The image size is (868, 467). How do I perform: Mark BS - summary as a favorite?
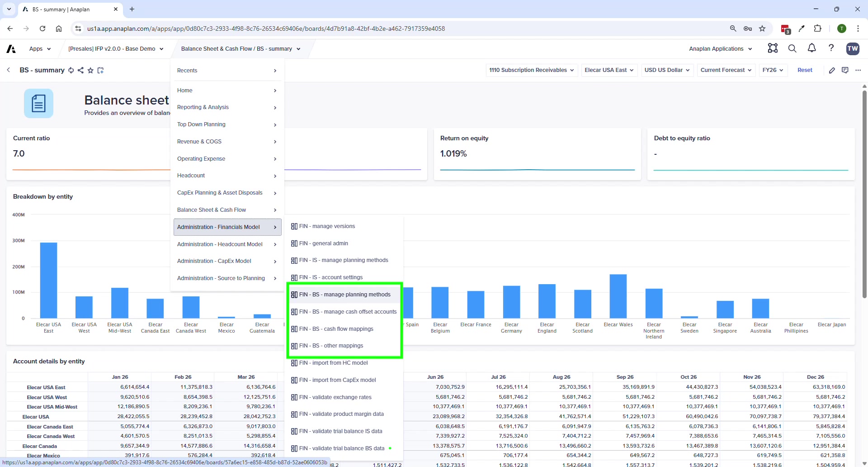pos(90,71)
